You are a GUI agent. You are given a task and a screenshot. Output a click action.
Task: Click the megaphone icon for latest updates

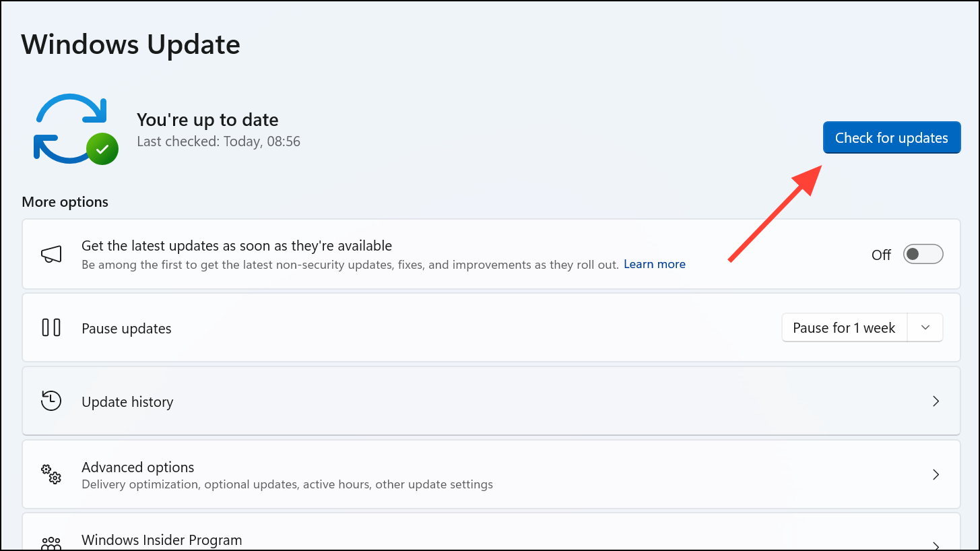(52, 255)
